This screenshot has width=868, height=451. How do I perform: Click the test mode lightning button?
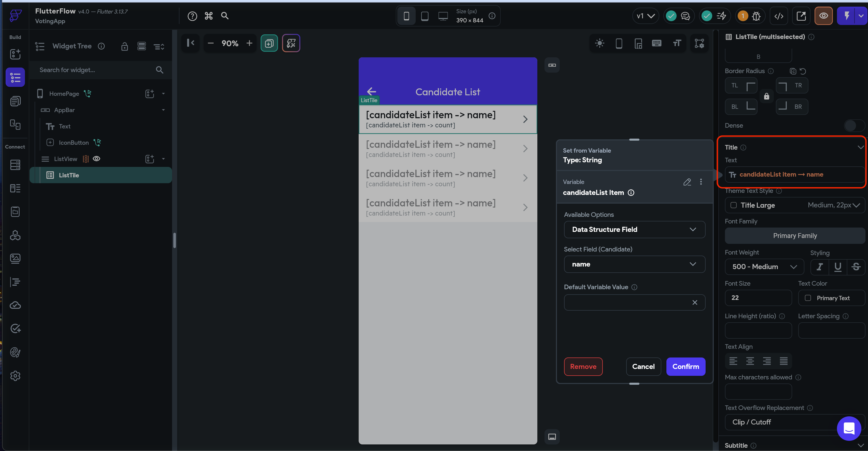pyautogui.click(x=846, y=16)
